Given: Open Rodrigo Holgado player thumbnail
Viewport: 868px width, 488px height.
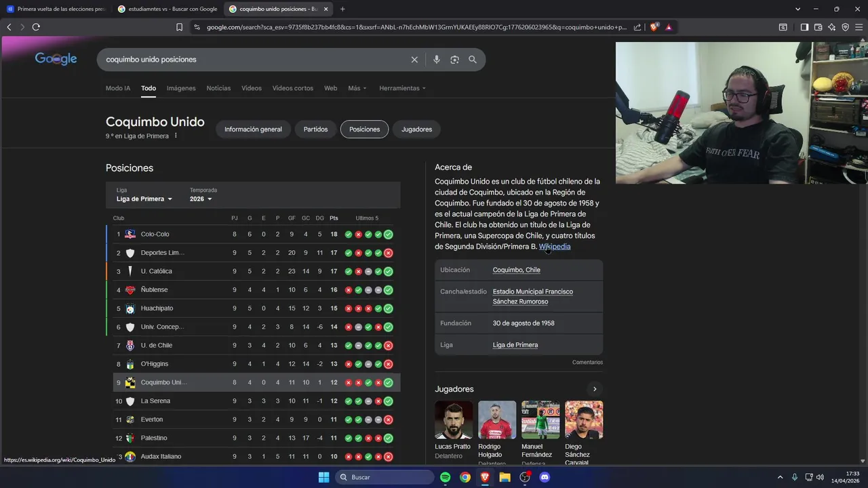Looking at the screenshot, I should click(x=497, y=420).
